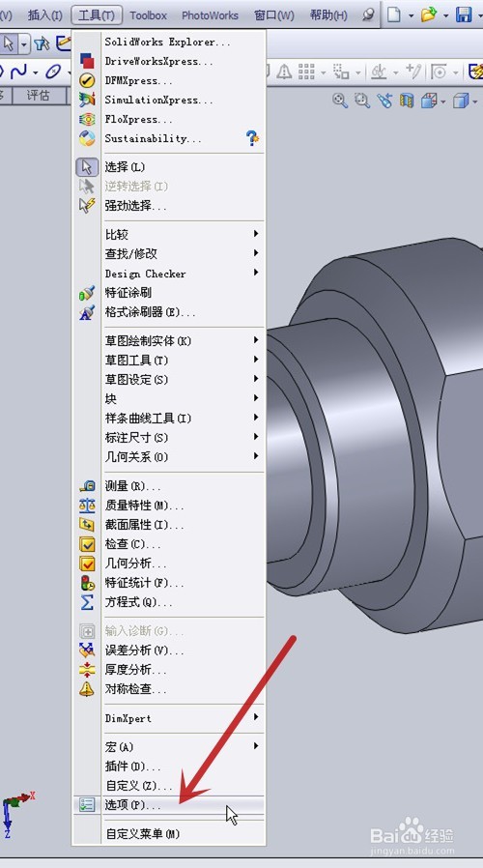Screen dimensions: 483x868
Task: Click the 质量特性 mass properties scale icon
Action: 87,506
